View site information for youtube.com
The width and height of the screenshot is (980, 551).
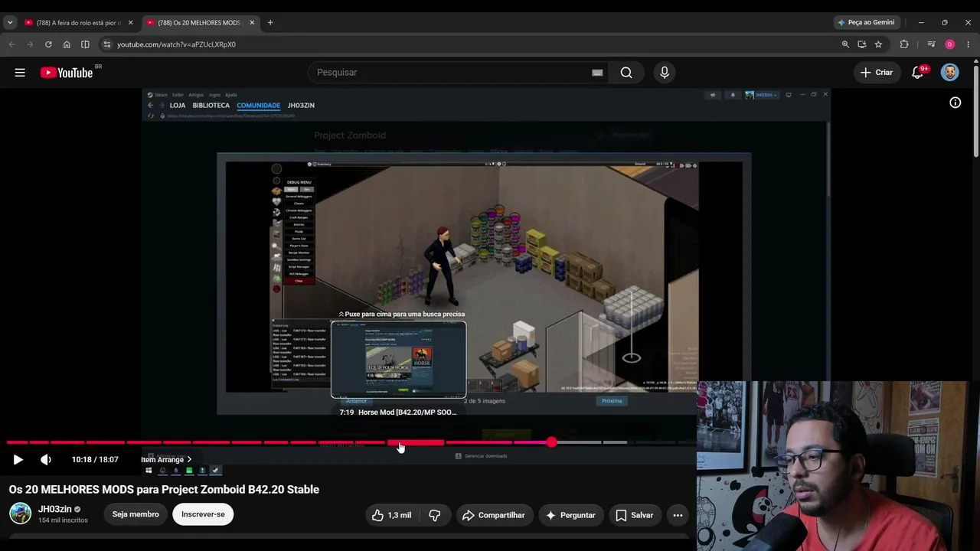106,44
